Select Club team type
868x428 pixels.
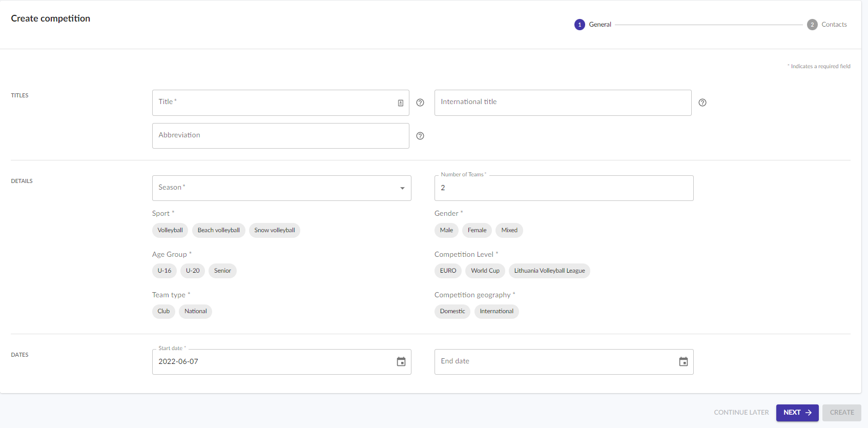point(163,311)
